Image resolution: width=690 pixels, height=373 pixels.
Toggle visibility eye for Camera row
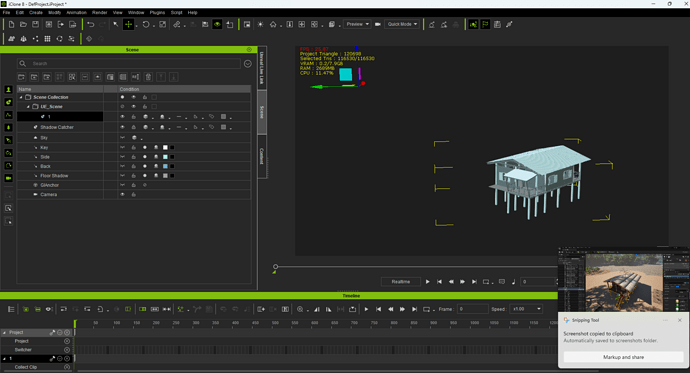click(x=122, y=194)
